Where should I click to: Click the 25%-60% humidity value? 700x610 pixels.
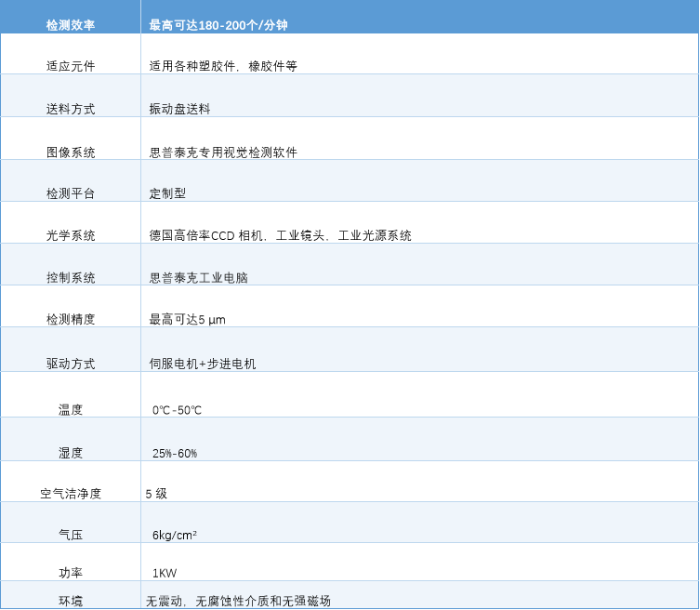(175, 453)
